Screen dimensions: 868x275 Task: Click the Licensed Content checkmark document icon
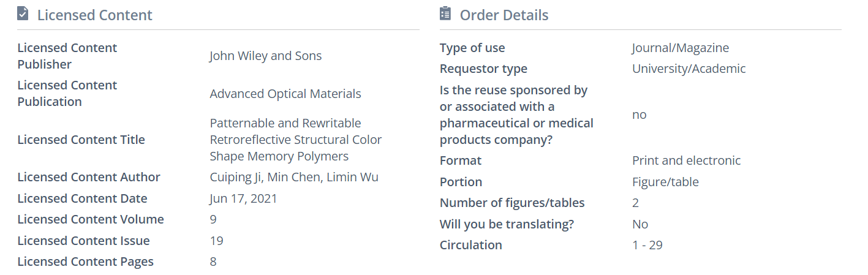point(23,14)
